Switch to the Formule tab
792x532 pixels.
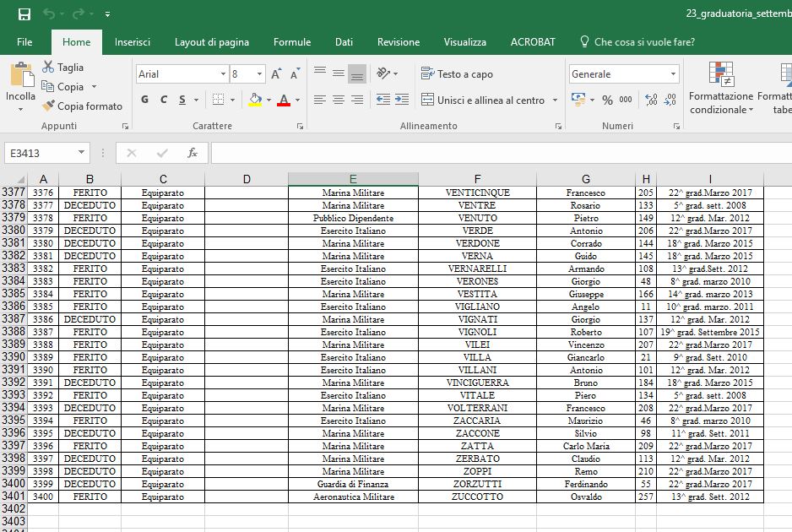point(292,42)
